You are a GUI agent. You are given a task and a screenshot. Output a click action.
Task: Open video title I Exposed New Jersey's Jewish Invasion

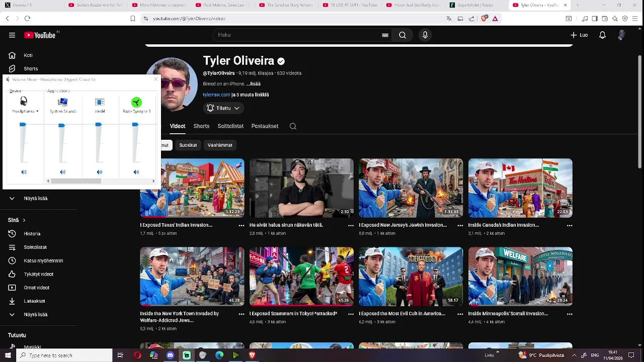403,225
